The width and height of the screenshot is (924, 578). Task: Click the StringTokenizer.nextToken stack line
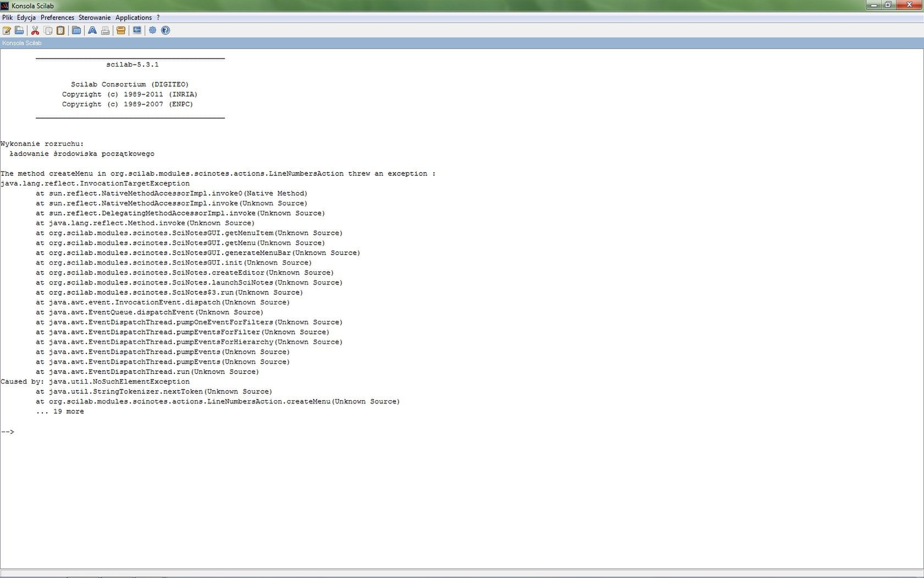154,391
